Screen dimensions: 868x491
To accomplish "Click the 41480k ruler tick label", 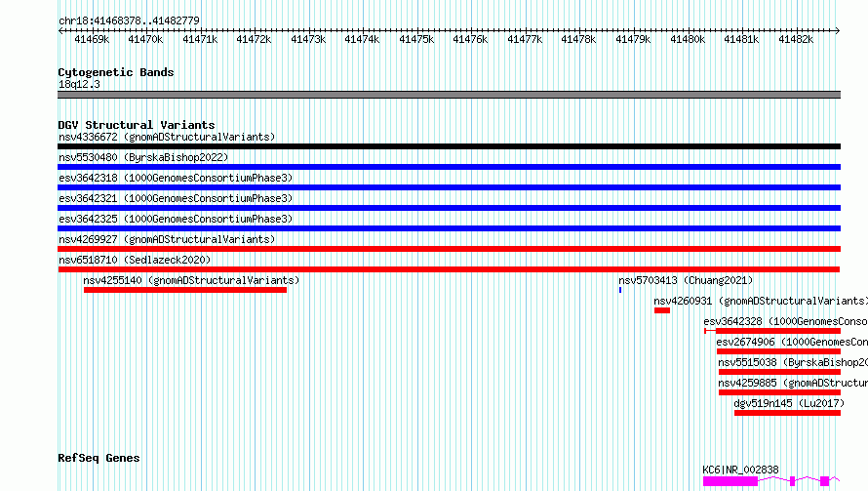I will coord(688,39).
